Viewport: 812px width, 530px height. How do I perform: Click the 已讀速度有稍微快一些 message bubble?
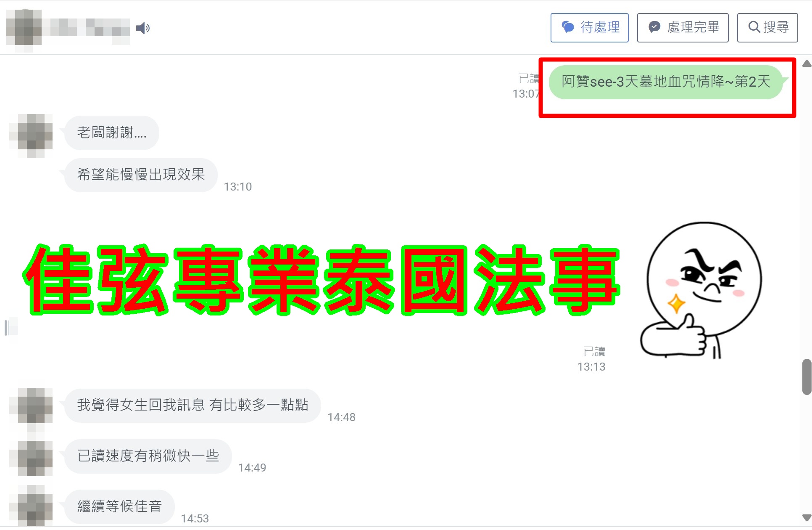[148, 456]
